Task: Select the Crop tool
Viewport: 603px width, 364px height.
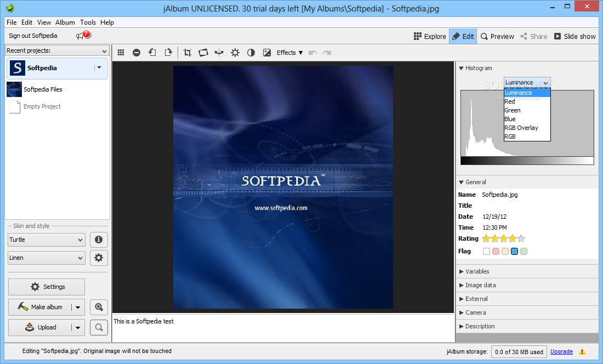Action: point(187,53)
